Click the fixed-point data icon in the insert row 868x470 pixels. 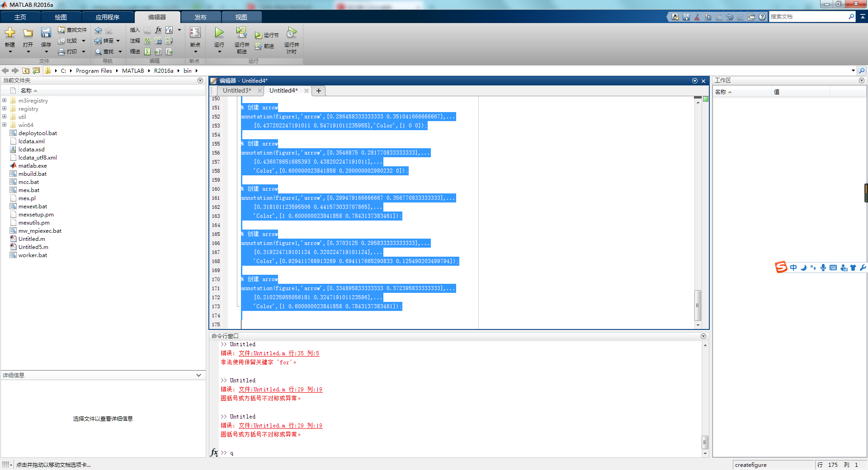(169, 30)
